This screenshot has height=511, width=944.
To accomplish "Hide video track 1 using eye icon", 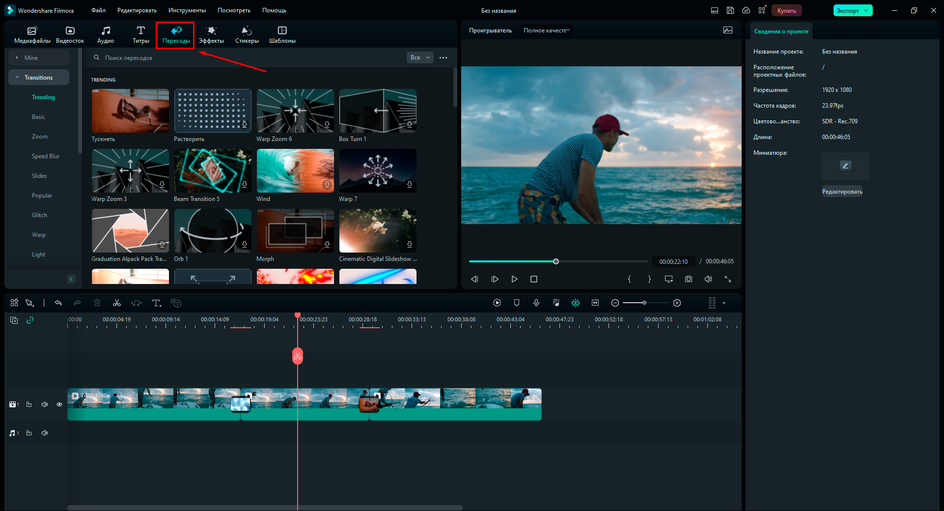I will click(x=59, y=405).
